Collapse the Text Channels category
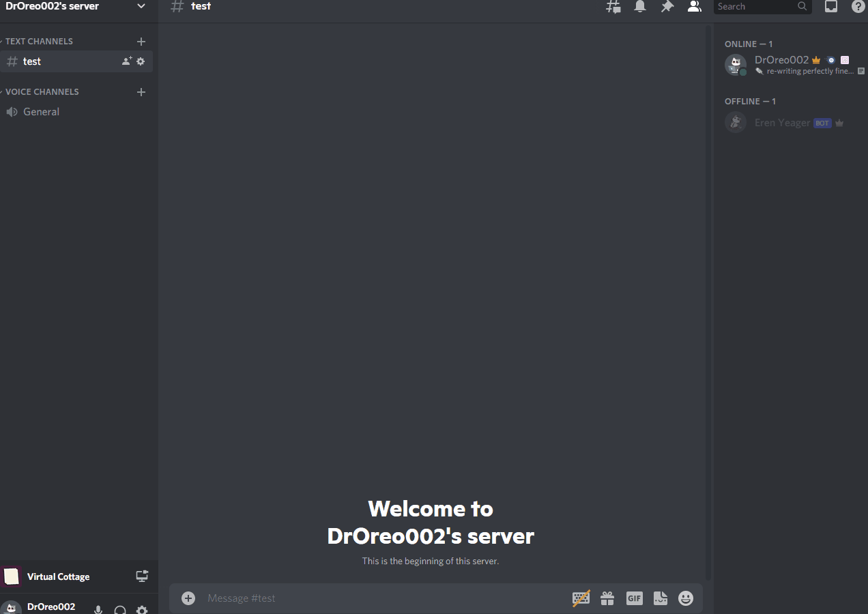 [40, 42]
